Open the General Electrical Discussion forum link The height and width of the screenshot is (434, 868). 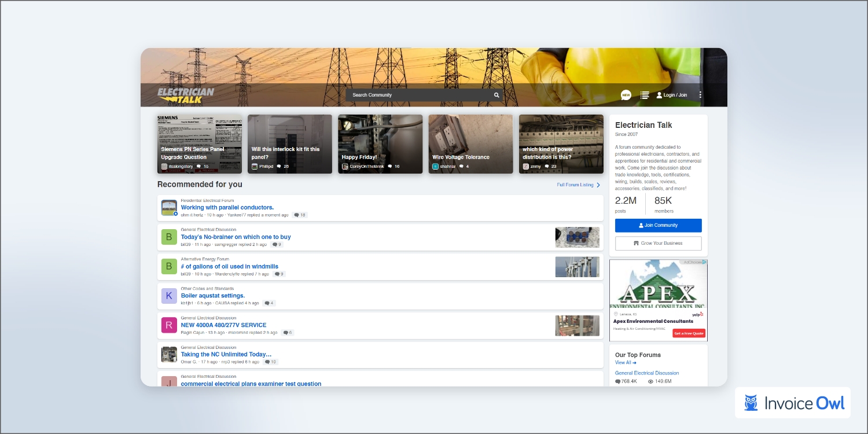click(646, 373)
